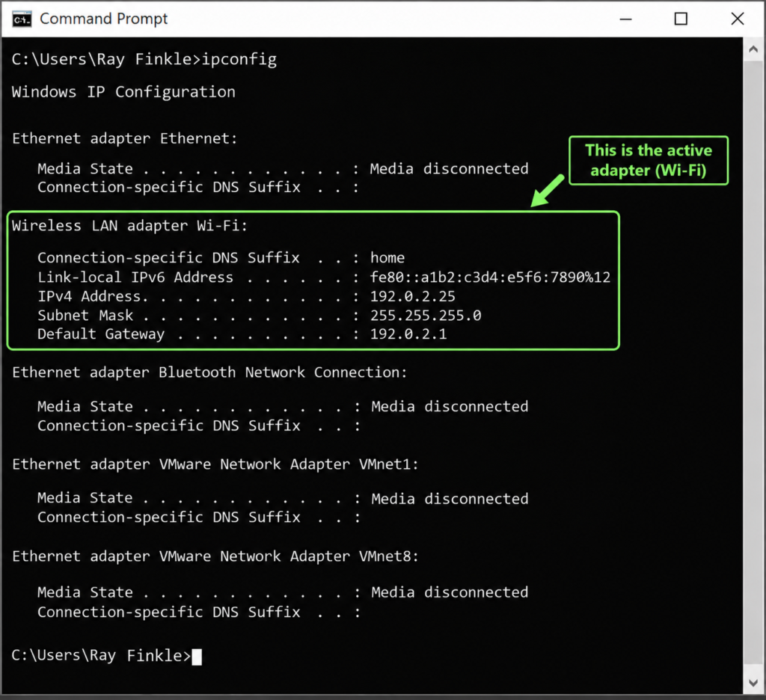The height and width of the screenshot is (700, 766).
Task: Click the IPv6 address fe80::a1b2:c3d4:e5f6:7890%12
Action: tap(490, 277)
